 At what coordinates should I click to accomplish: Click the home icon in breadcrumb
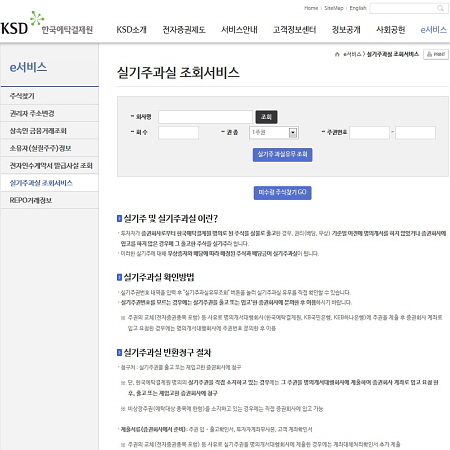coord(337,54)
